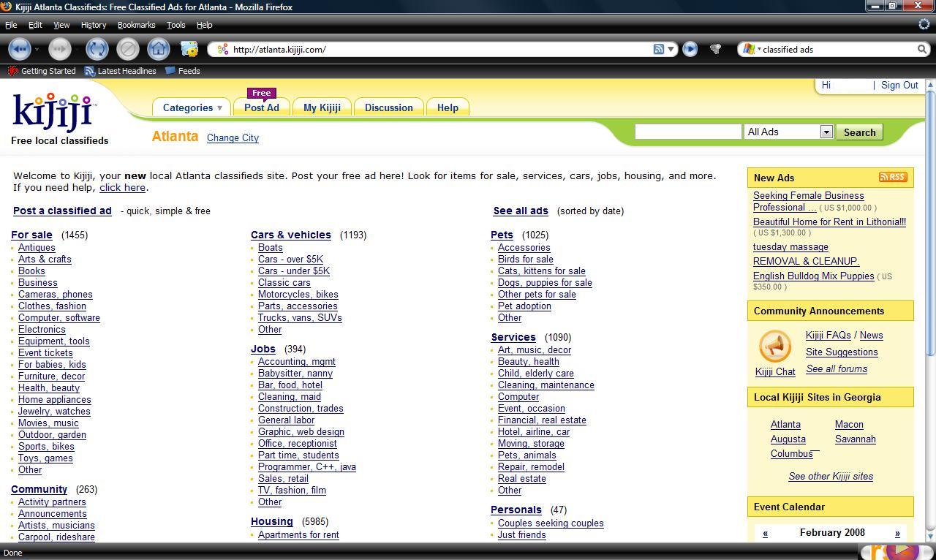The height and width of the screenshot is (560, 936).
Task: Click the Back navigation arrow
Action: [20, 49]
